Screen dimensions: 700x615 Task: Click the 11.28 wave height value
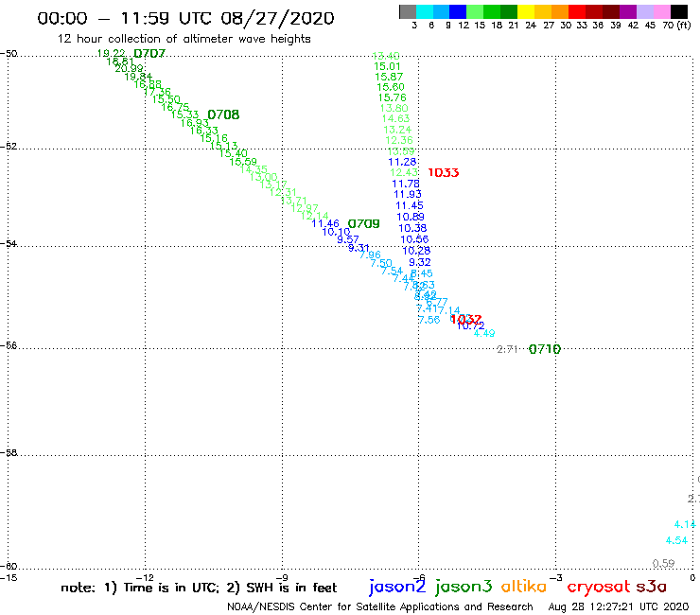coord(402,162)
